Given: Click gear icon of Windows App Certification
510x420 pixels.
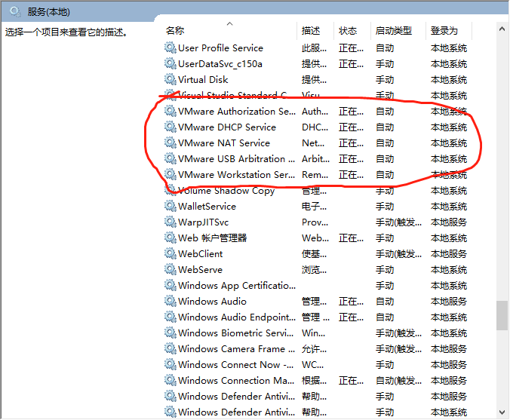Looking at the screenshot, I should [x=170, y=286].
